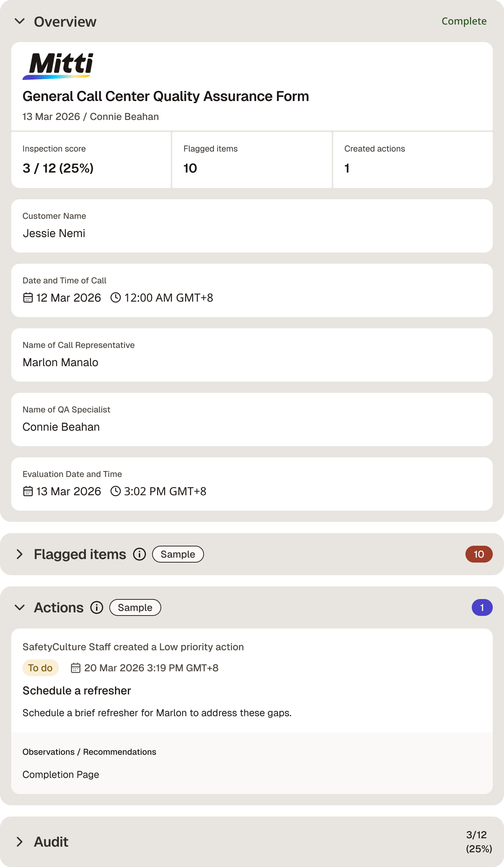Expand the Audit section chevron
Screen dimensions: 504x867
(x=20, y=842)
